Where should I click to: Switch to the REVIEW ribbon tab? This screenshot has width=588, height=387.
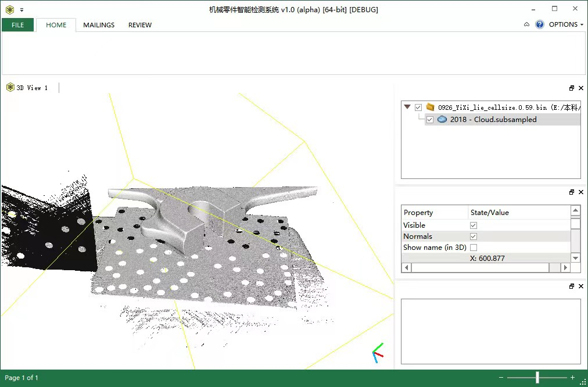[140, 25]
